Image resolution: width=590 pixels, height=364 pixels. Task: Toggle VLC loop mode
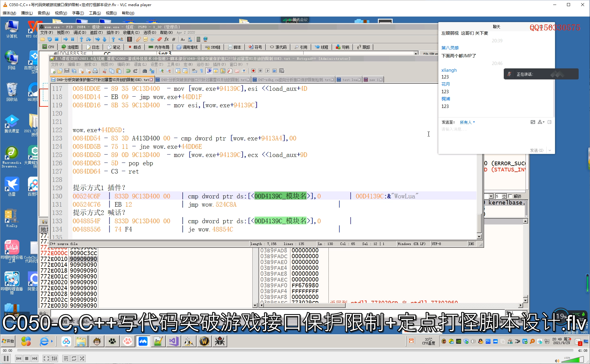[74, 358]
